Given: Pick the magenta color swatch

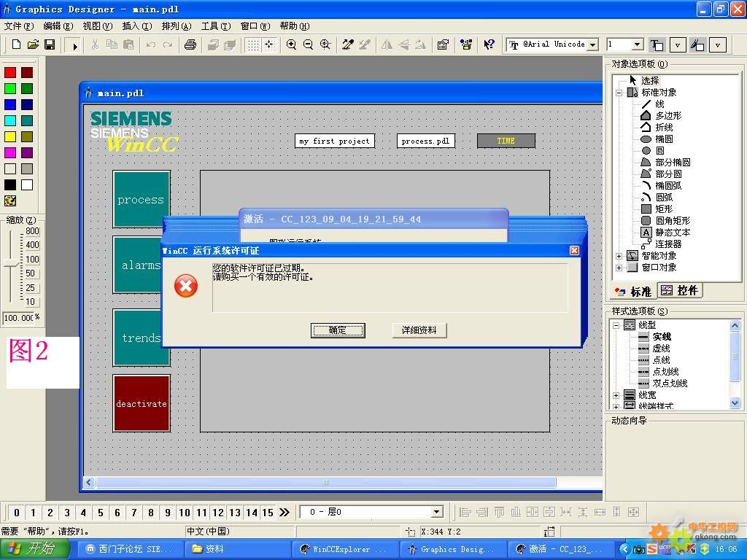Looking at the screenshot, I should pos(10,153).
